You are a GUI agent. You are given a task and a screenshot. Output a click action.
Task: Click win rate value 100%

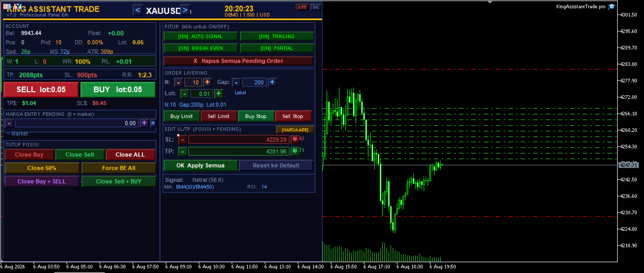(x=83, y=62)
